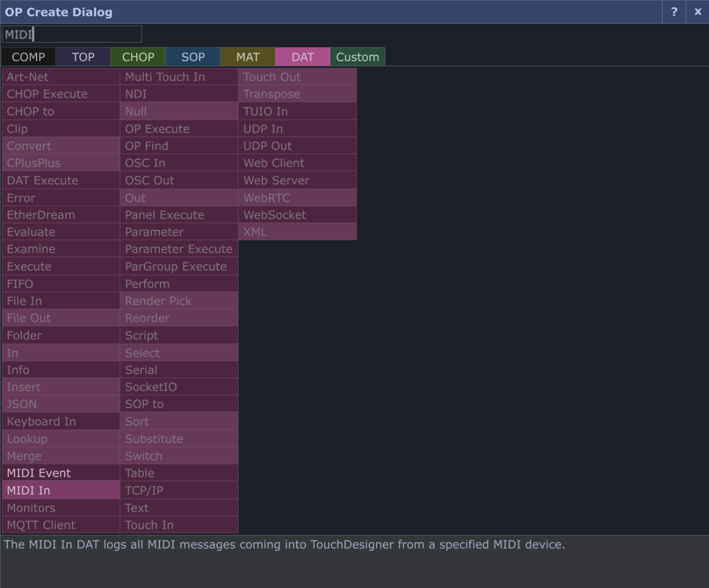Switch to the SOP tab

coord(193,57)
